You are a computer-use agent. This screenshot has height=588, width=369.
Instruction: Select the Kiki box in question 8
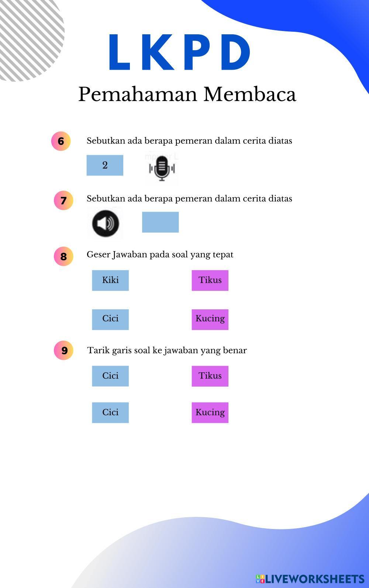(110, 280)
